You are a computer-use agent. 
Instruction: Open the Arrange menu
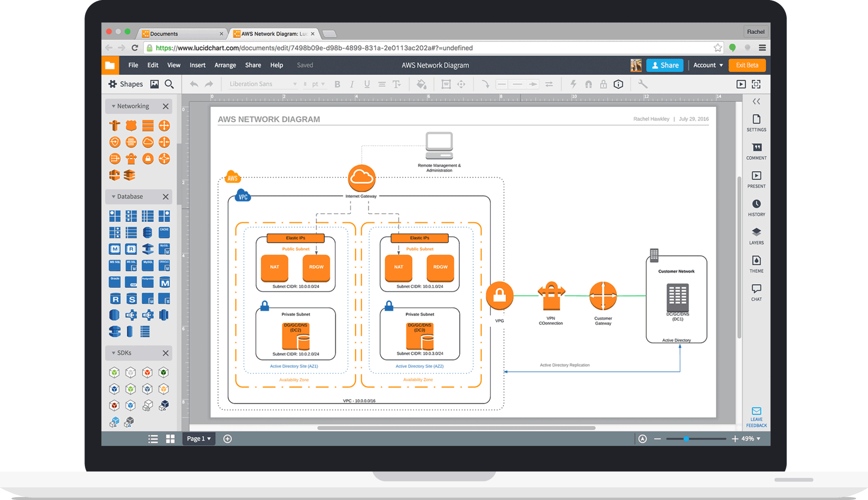point(225,65)
